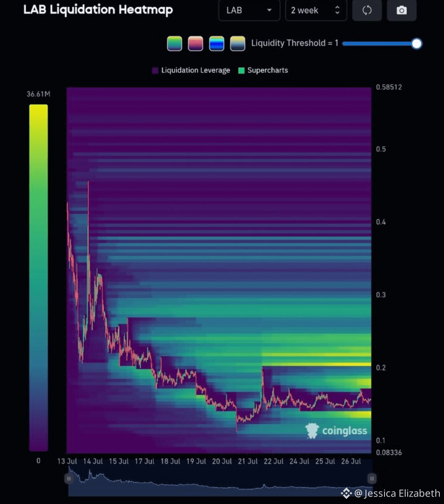Screen dimensions: 444x504
Task: Click the 13 Jul date label
Action: pos(67,461)
